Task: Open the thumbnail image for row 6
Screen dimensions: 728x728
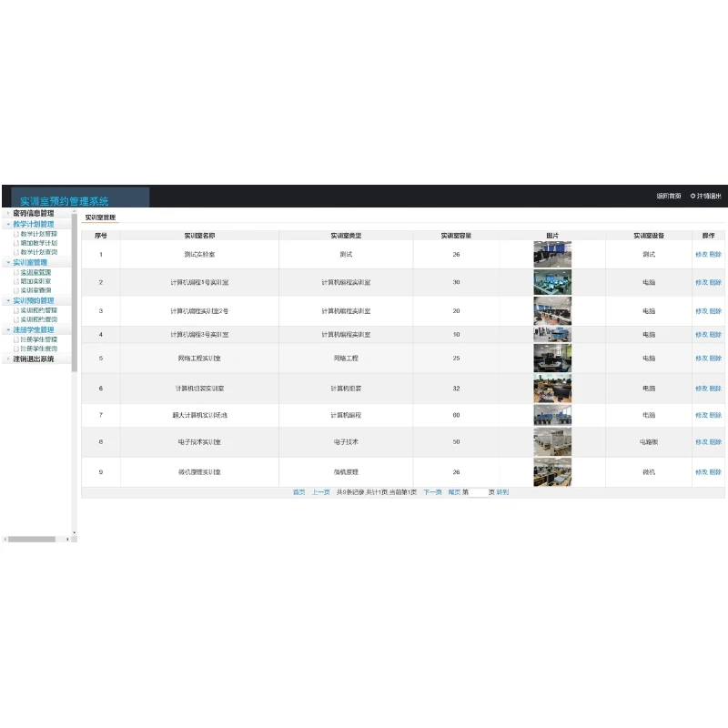Action: (x=552, y=389)
